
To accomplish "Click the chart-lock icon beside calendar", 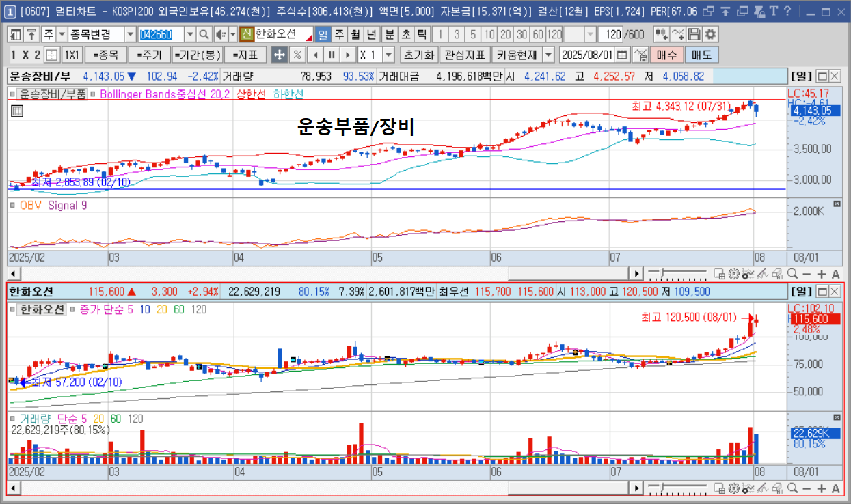I will (639, 55).
